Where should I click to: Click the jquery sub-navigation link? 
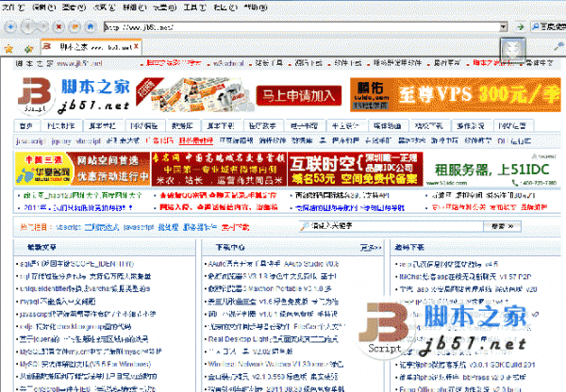point(61,140)
